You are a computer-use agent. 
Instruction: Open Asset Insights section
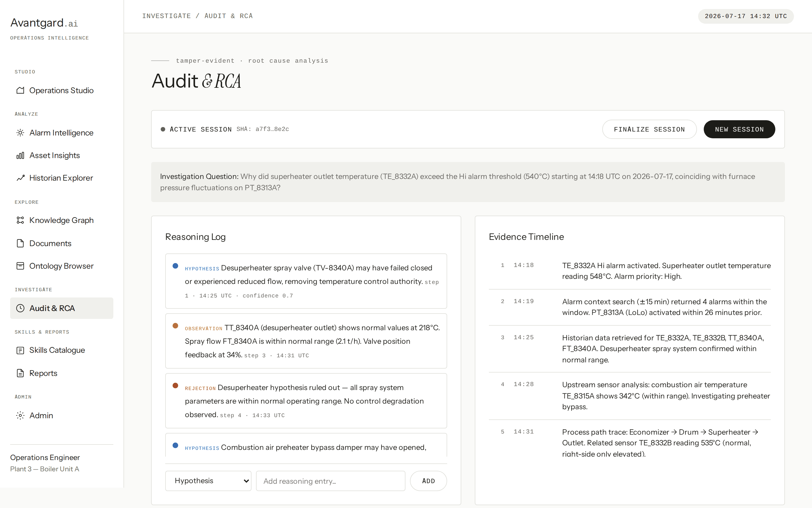(x=62, y=155)
